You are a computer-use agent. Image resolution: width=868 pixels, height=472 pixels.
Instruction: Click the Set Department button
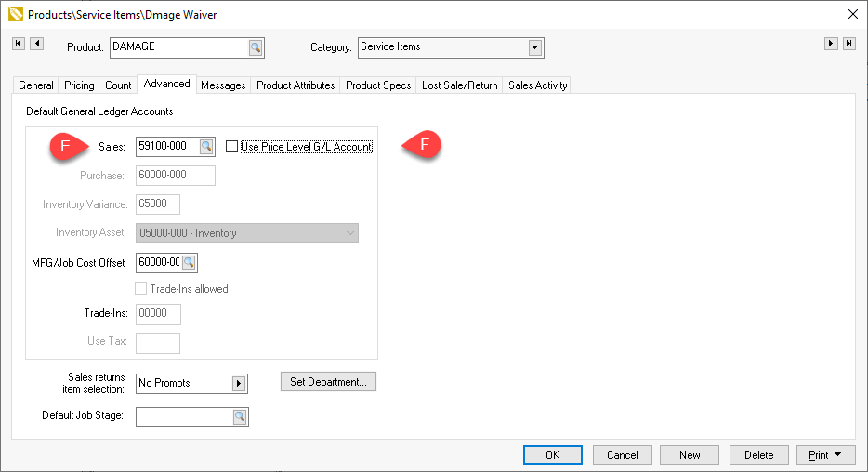328,382
